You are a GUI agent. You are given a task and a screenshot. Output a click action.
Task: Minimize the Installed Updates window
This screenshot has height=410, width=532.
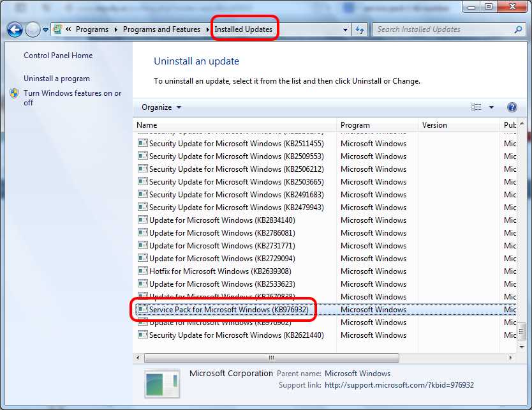click(471, 7)
